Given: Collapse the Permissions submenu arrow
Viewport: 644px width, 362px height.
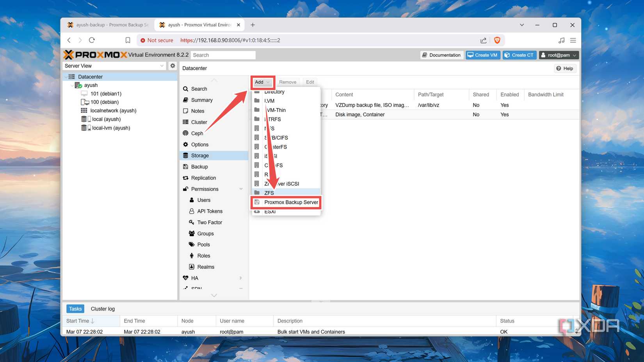Looking at the screenshot, I should [x=241, y=189].
